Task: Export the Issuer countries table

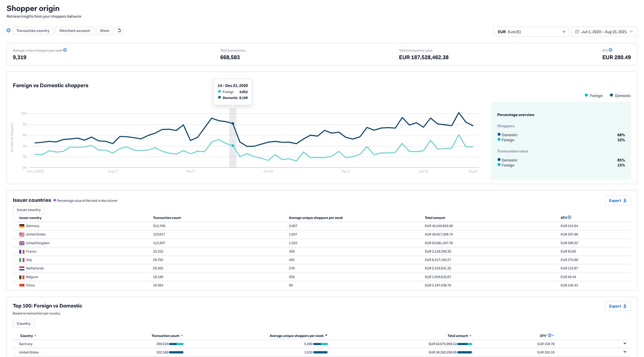Action: 618,200
